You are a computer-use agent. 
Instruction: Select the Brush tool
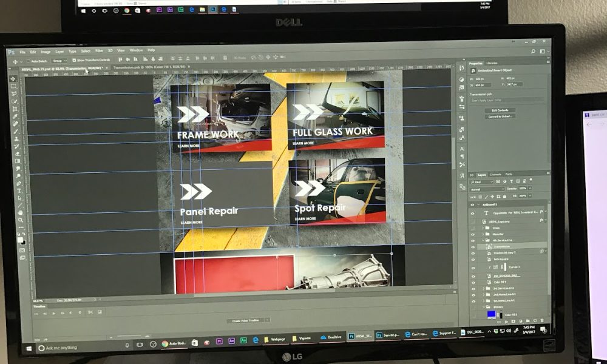15,131
